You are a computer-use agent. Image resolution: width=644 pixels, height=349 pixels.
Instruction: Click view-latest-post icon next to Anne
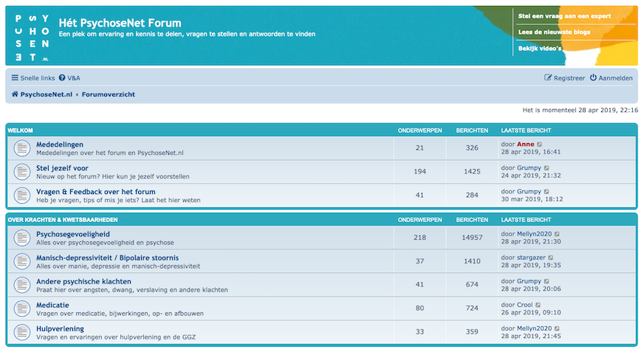[x=540, y=145]
